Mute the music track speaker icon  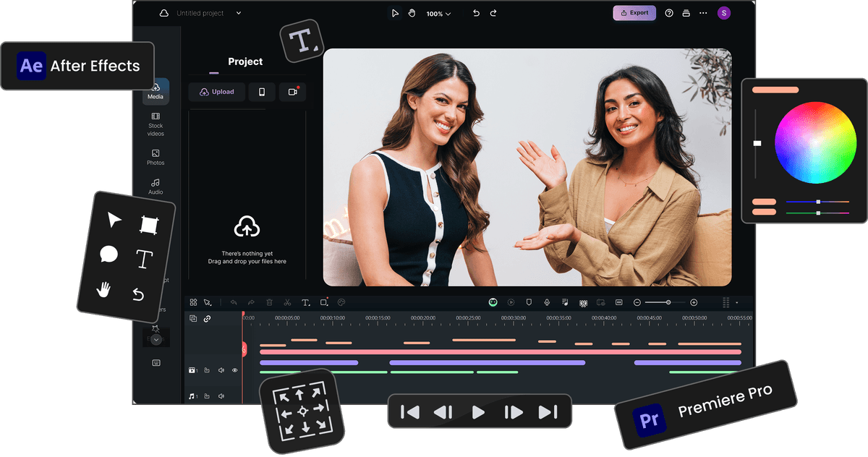click(221, 396)
